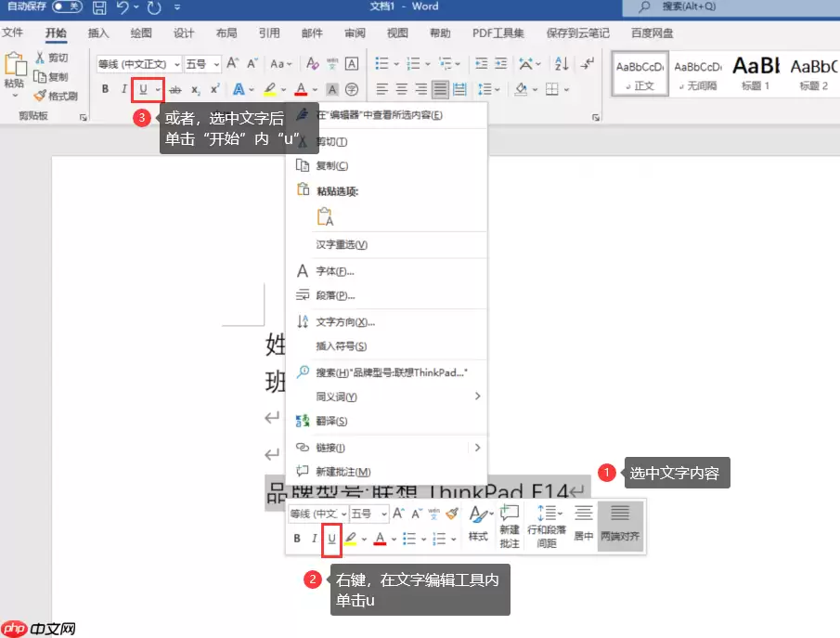Click the Decrease Indent icon
This screenshot has width=840, height=638.
tap(481, 64)
